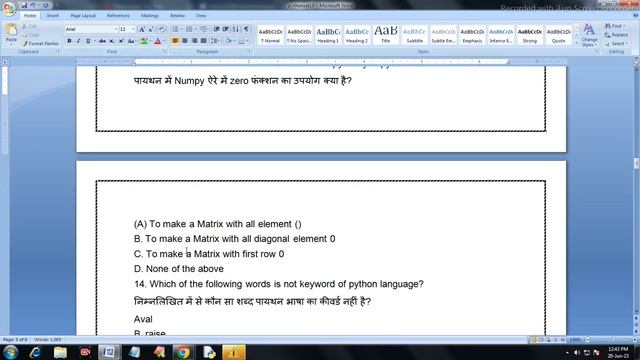The width and height of the screenshot is (640, 360).
Task: Open the Multilevel List dropdown
Action: point(209,29)
